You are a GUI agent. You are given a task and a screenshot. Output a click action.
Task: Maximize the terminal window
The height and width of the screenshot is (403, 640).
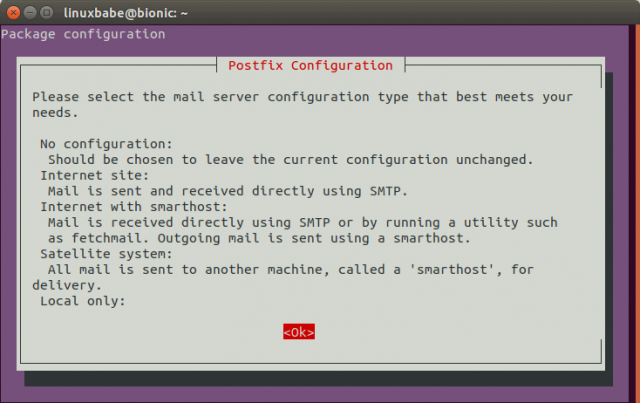[x=49, y=12]
